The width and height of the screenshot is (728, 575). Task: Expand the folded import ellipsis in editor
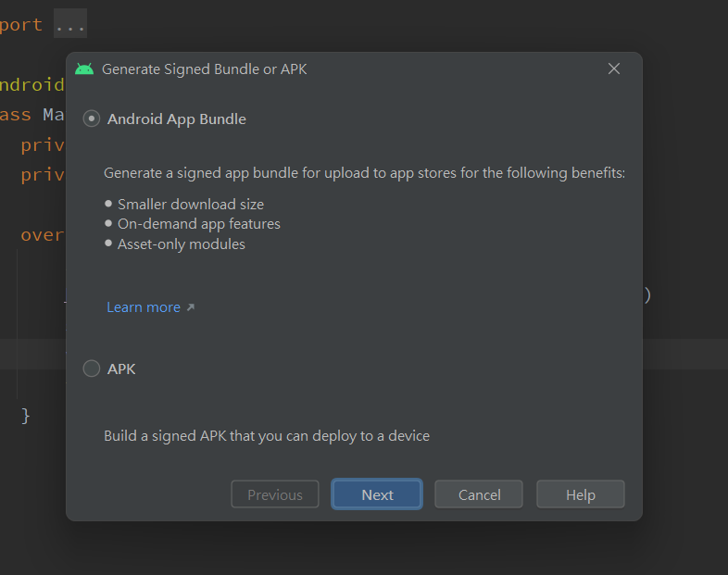click(x=70, y=23)
